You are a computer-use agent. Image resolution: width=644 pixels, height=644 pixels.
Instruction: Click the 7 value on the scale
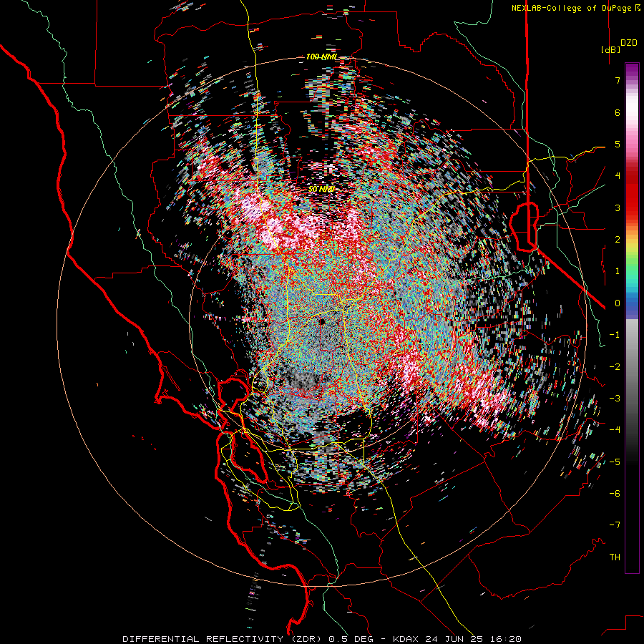point(618,80)
